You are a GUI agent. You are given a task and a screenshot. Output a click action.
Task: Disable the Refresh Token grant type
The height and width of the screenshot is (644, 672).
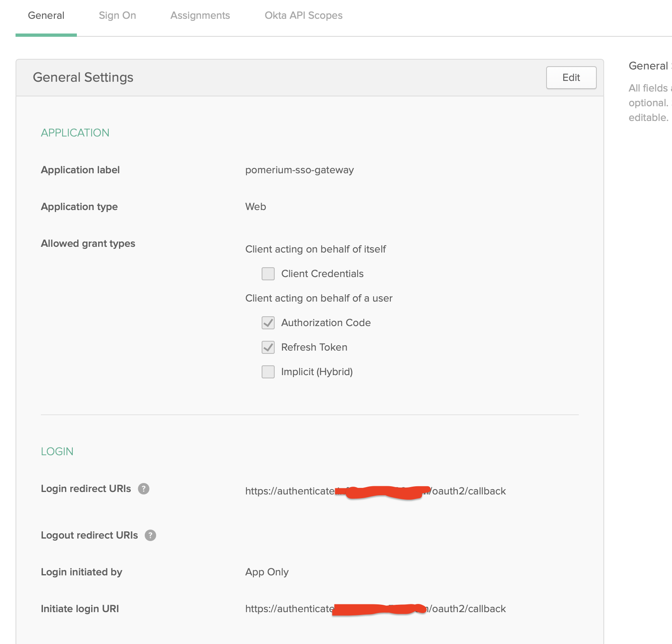(x=268, y=347)
